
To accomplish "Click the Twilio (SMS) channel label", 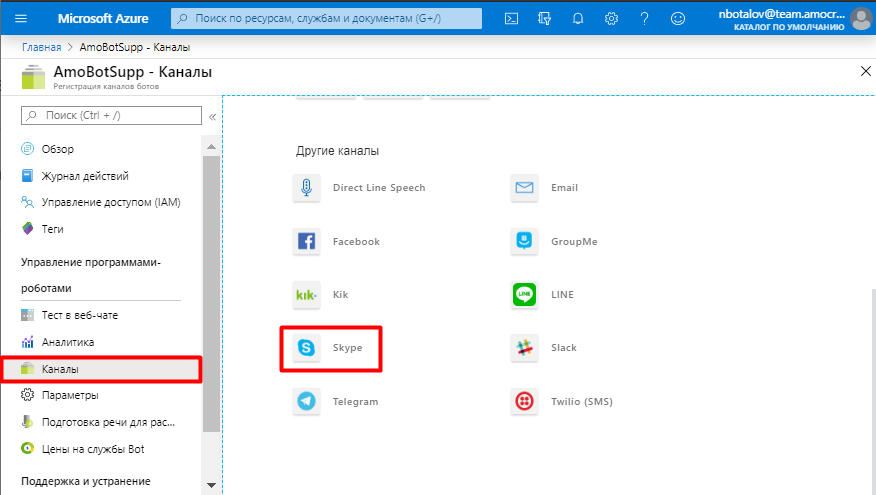I will 582,401.
